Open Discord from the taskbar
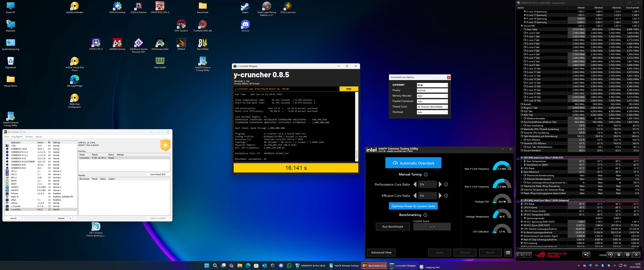The height and width of the screenshot is (270, 644). click(281, 265)
